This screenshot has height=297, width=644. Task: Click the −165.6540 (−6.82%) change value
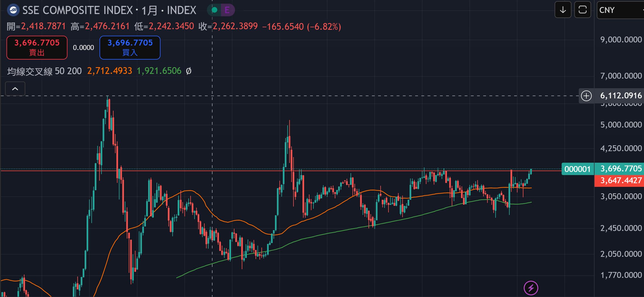point(301,27)
